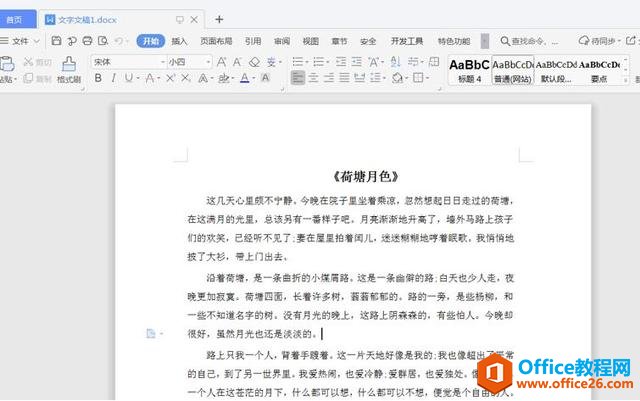This screenshot has height=401, width=640.
Task: Click the 查找命令 search field
Action: click(x=529, y=41)
